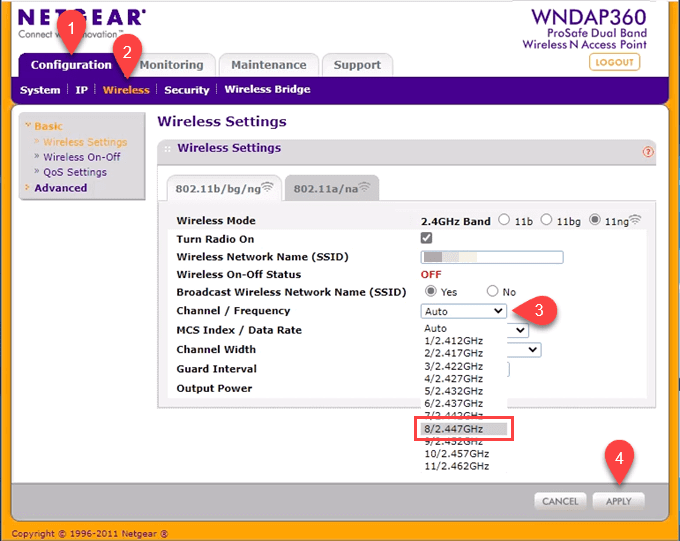The height and width of the screenshot is (541, 680).
Task: Select the 11b radio button
Action: click(504, 220)
